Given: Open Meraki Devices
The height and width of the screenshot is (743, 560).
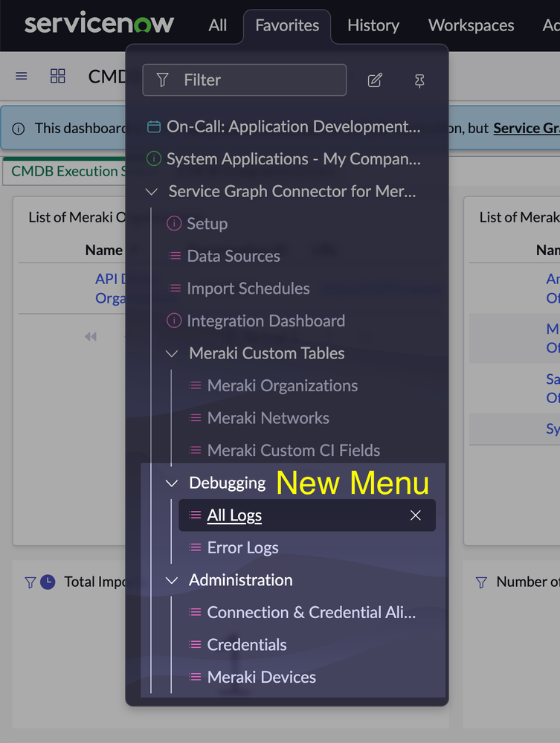Looking at the screenshot, I should pyautogui.click(x=262, y=677).
